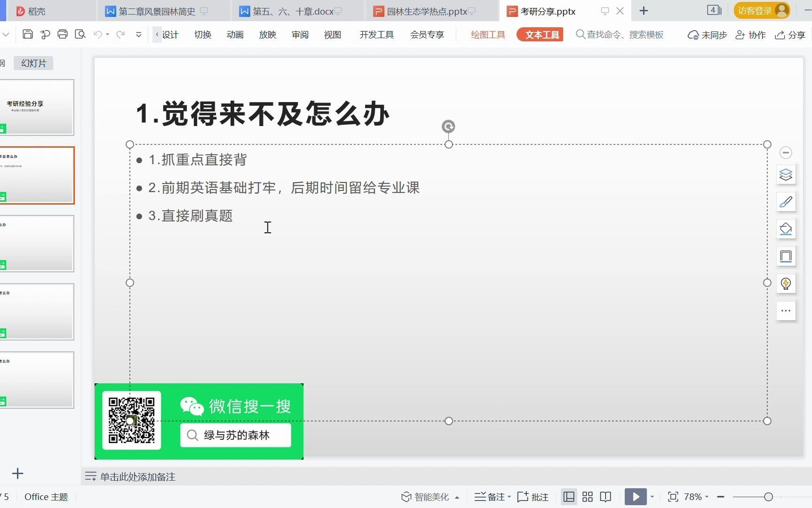
Task: Select 考研经验分享 slide thumbnail
Action: coord(37,107)
